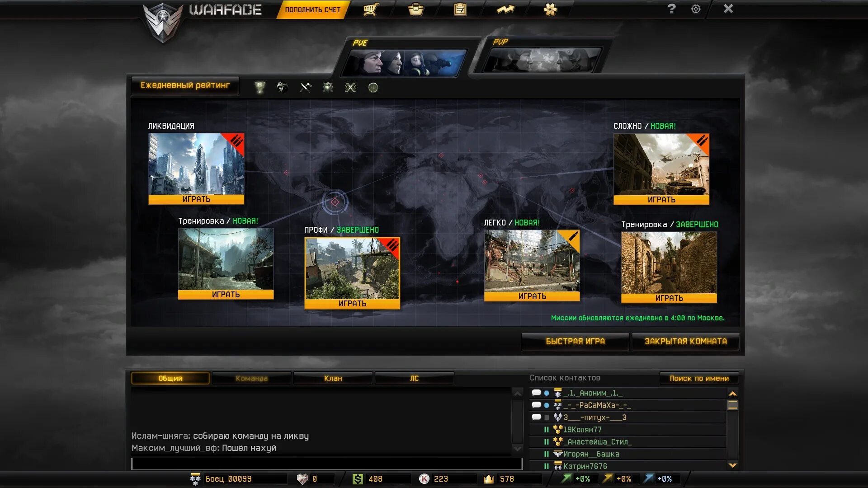Select the ЛС chat tab
This screenshot has width=868, height=488.
point(415,378)
